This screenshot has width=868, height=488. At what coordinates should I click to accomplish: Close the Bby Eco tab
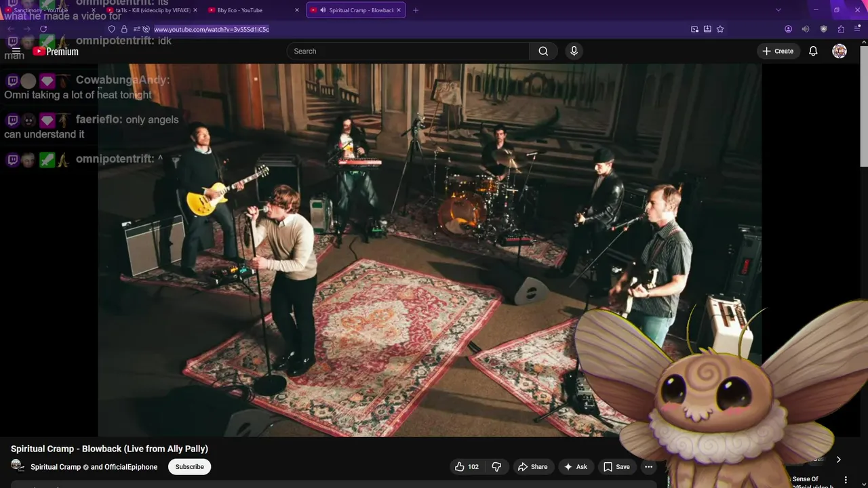coord(297,10)
